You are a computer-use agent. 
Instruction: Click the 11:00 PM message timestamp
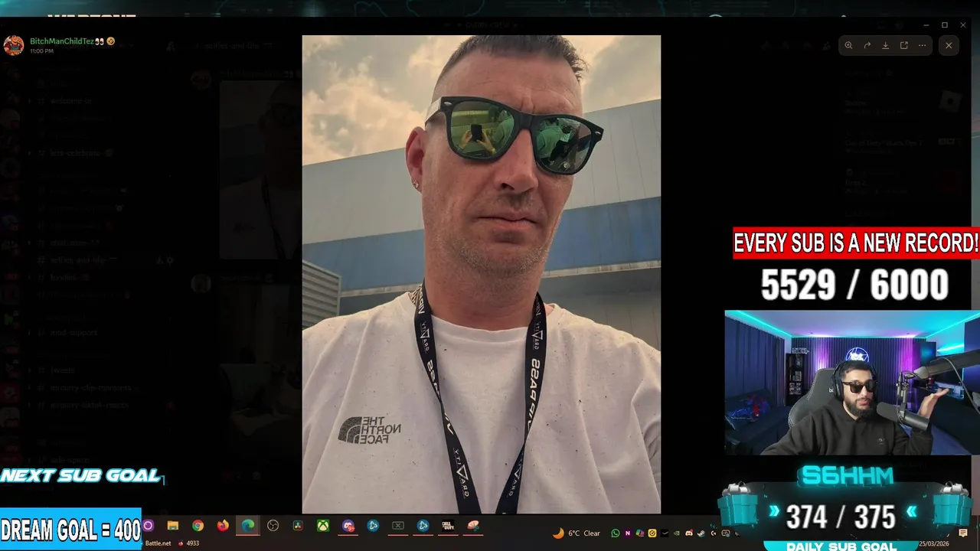point(41,51)
